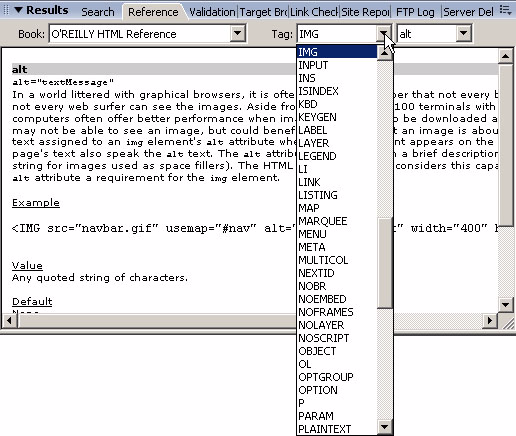Choose MENU in the tag list
The width and height of the screenshot is (516, 436).
point(337,234)
